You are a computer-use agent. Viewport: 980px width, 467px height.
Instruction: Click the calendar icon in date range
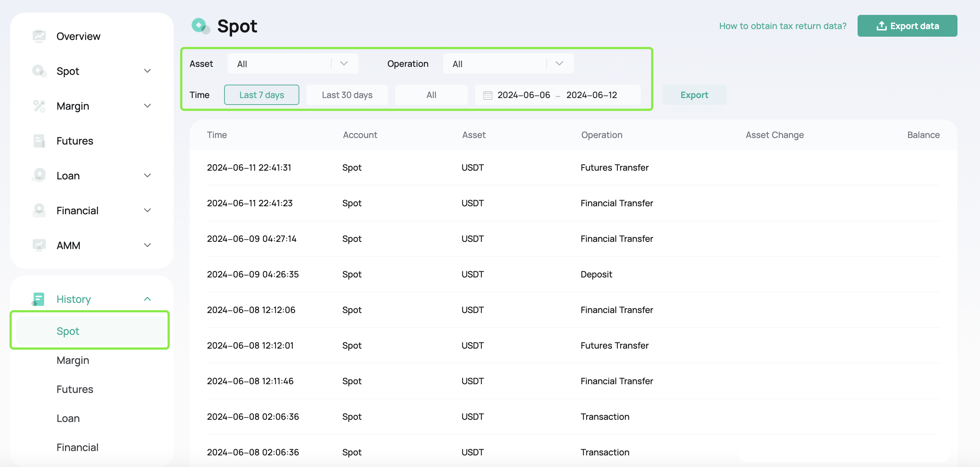point(488,95)
